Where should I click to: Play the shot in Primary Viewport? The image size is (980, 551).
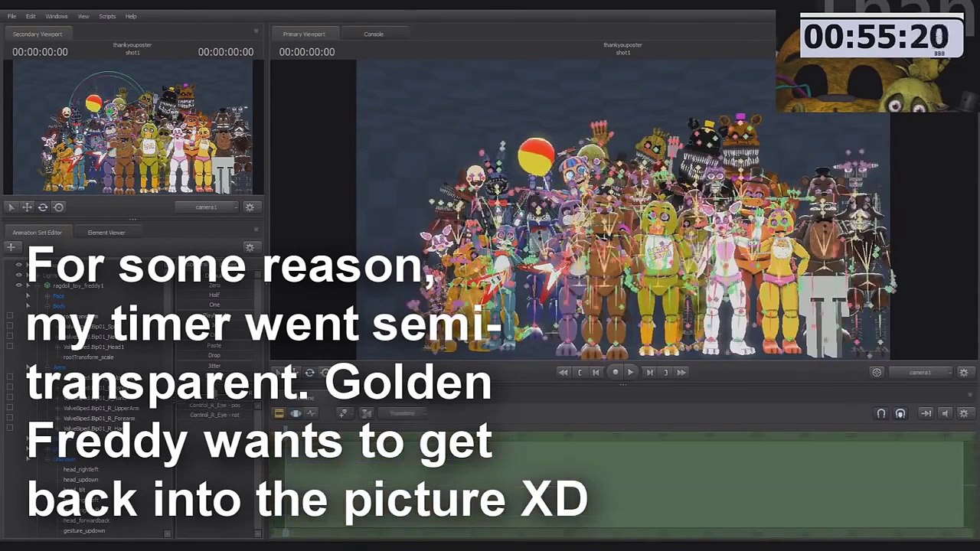click(x=631, y=373)
